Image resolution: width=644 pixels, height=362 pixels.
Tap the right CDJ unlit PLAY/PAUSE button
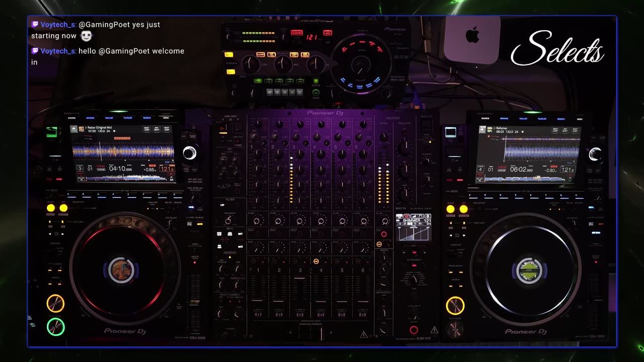(455, 329)
